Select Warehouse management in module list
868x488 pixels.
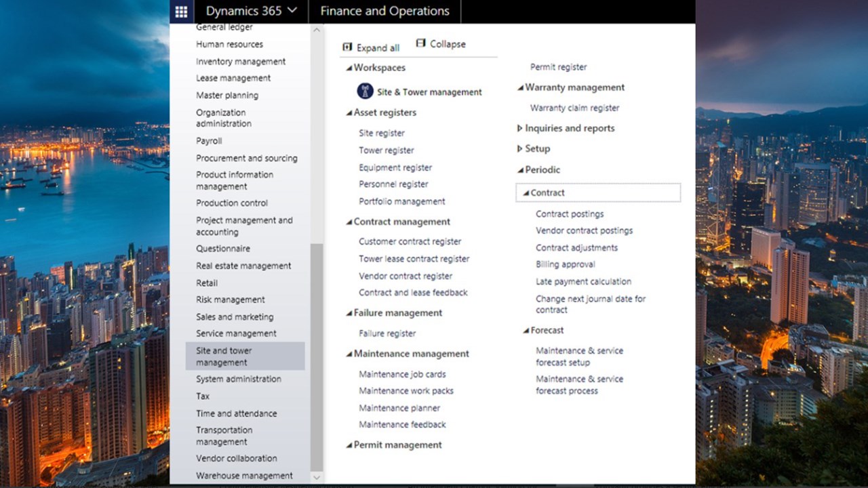tap(244, 476)
